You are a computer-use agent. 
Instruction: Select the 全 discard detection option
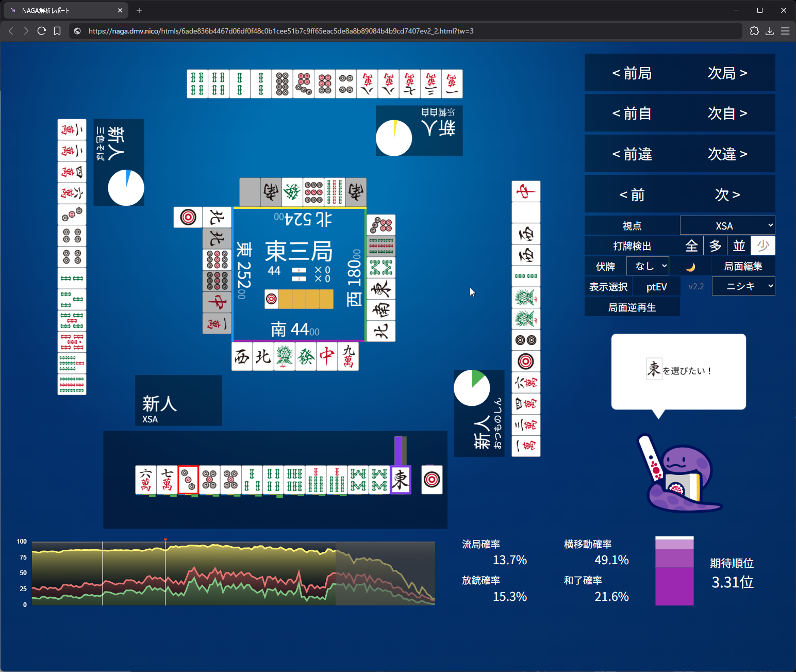click(x=691, y=246)
